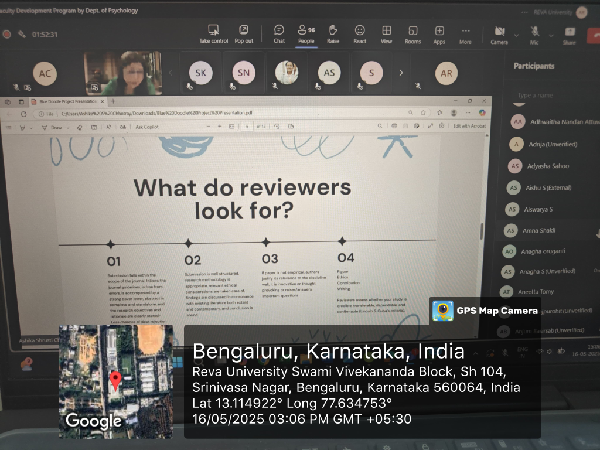Viewport: 600px width, 450px height.
Task: Open the Take control option
Action: (214, 34)
